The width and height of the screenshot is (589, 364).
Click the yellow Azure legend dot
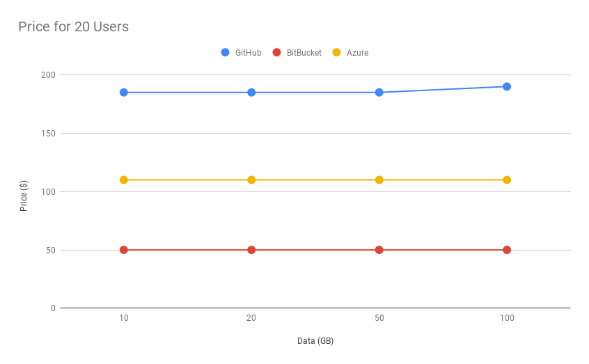pos(337,52)
